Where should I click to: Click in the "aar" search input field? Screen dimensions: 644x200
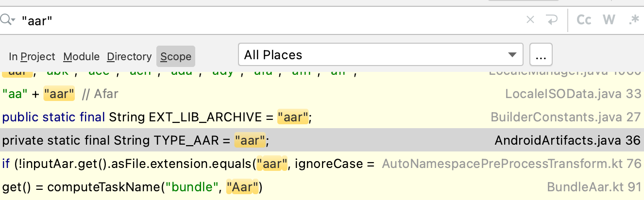pos(272,20)
